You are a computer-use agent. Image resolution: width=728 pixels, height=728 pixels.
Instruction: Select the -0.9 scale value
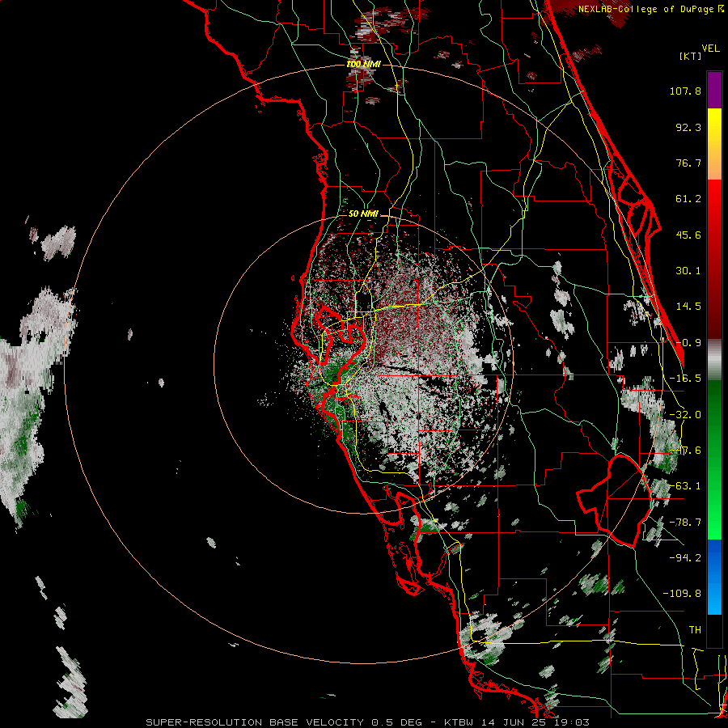pos(688,343)
